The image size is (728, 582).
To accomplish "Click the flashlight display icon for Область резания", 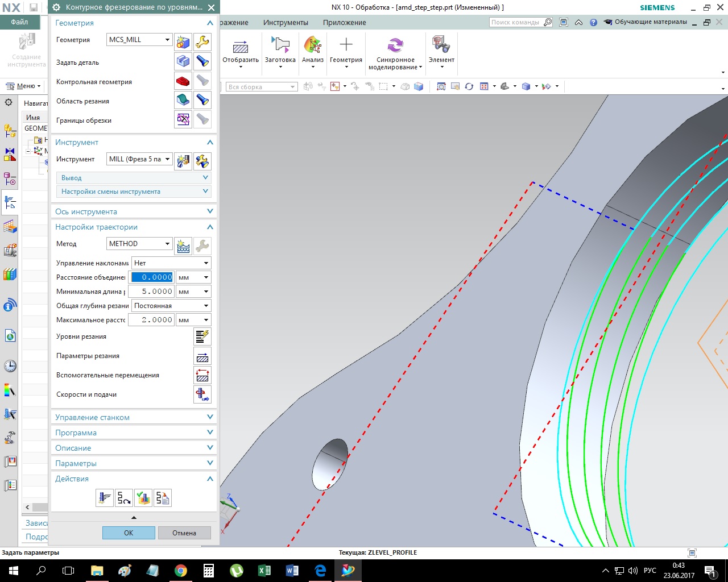I will [202, 101].
